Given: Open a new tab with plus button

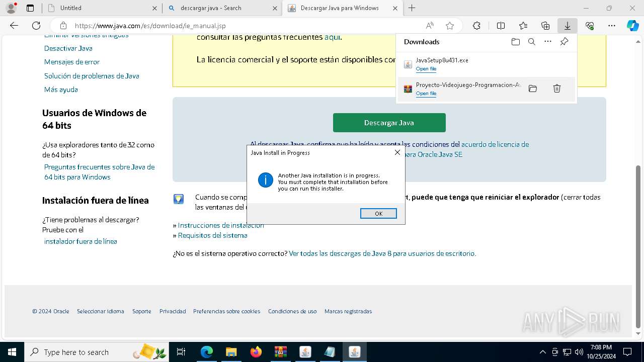Looking at the screenshot, I should (x=412, y=8).
